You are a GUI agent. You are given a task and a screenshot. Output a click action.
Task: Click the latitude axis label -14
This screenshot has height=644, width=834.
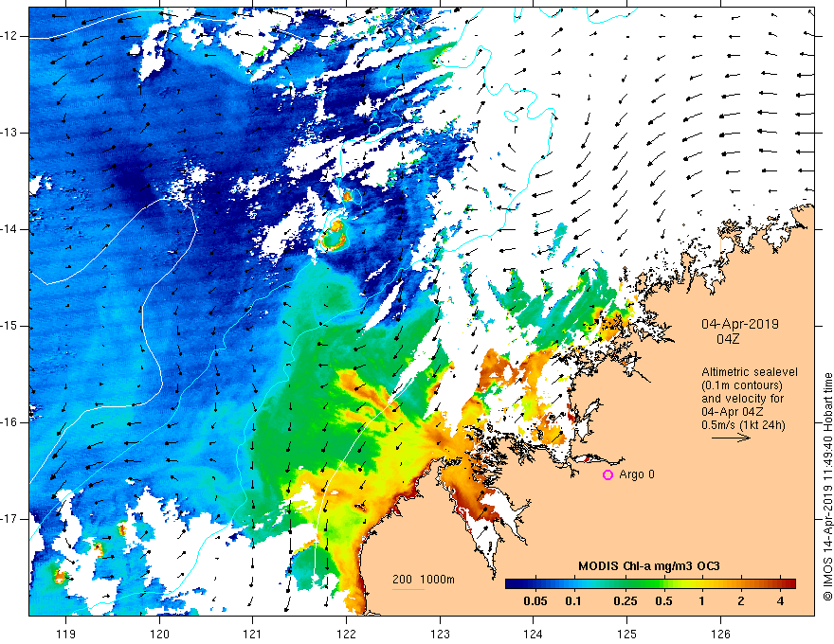(x=9, y=229)
